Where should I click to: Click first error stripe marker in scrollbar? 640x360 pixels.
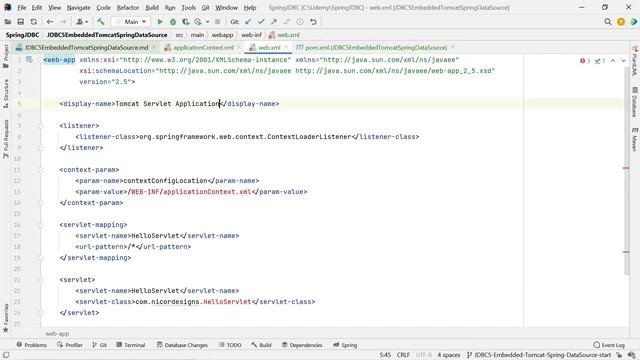[626, 168]
